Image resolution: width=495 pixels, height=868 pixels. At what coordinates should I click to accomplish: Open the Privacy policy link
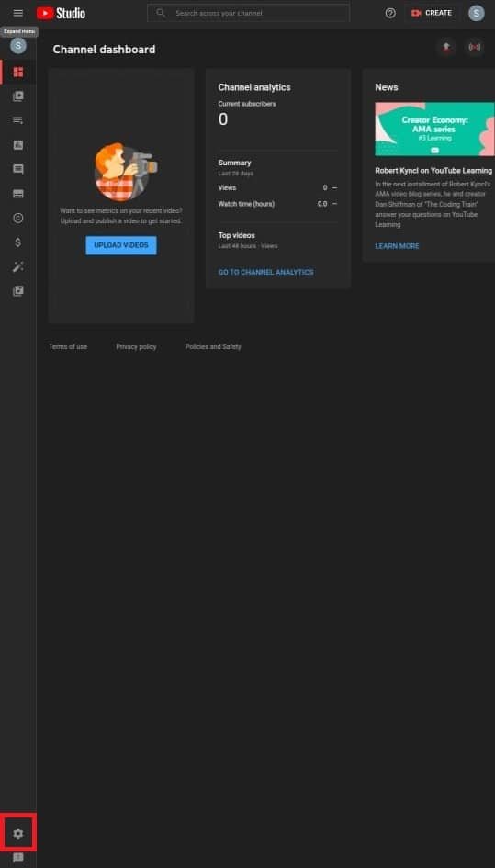(x=136, y=346)
